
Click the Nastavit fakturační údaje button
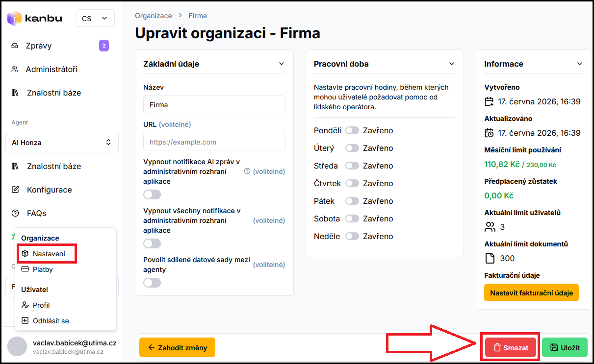click(x=531, y=293)
